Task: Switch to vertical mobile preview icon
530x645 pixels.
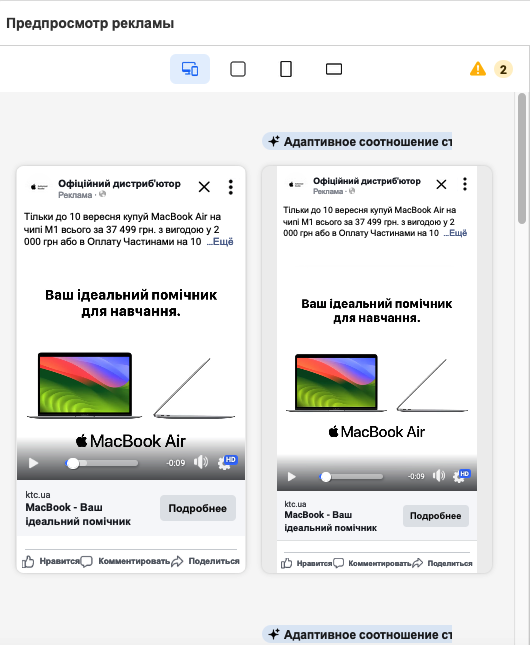Action: coord(286,69)
